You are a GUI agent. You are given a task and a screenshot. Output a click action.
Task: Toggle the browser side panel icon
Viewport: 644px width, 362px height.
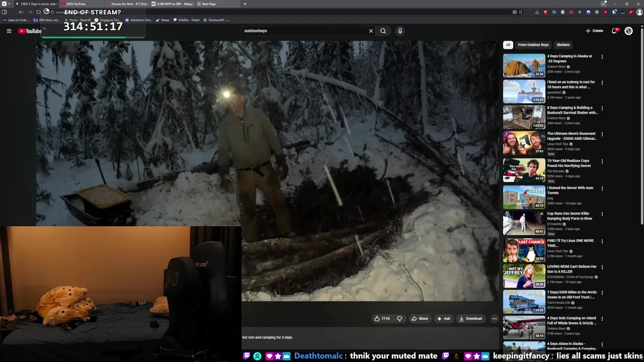(x=4, y=12)
